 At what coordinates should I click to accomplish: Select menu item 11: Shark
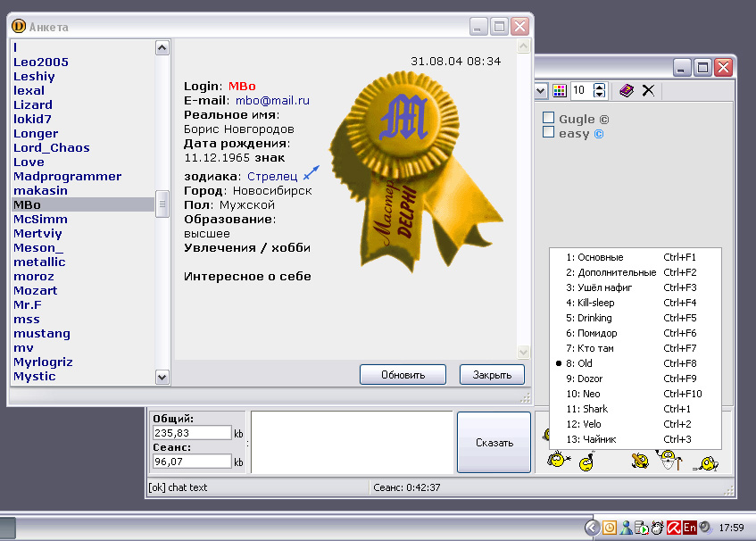635,409
